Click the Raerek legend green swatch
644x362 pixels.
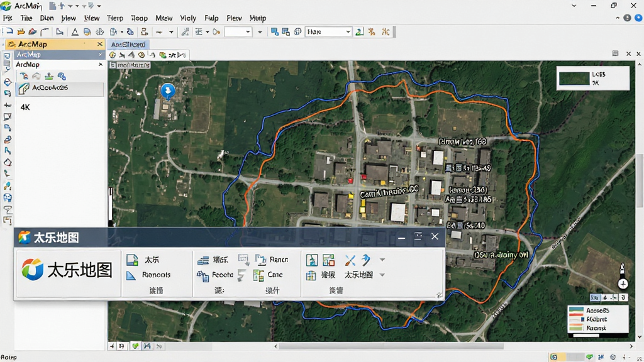[576, 327]
